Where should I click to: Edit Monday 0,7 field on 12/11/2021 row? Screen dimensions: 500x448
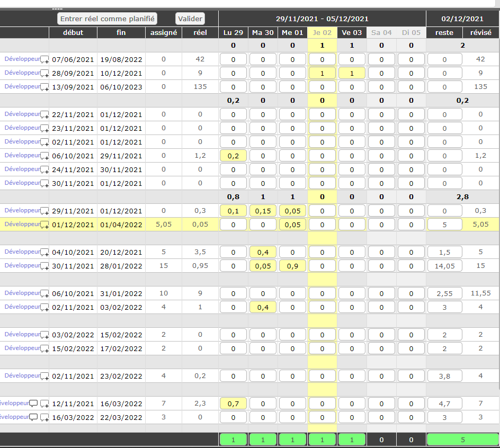coord(233,404)
